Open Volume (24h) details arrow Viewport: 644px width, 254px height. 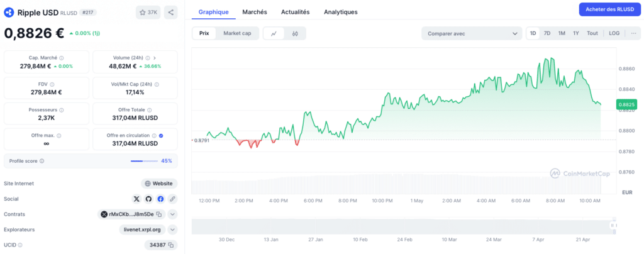click(155, 58)
